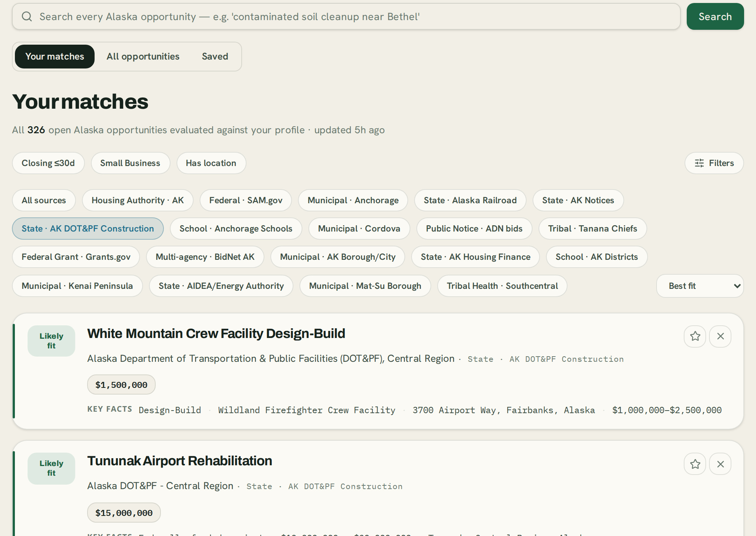The height and width of the screenshot is (536, 756).
Task: Focus the Alaska opportunity search field
Action: pyautogui.click(x=346, y=16)
